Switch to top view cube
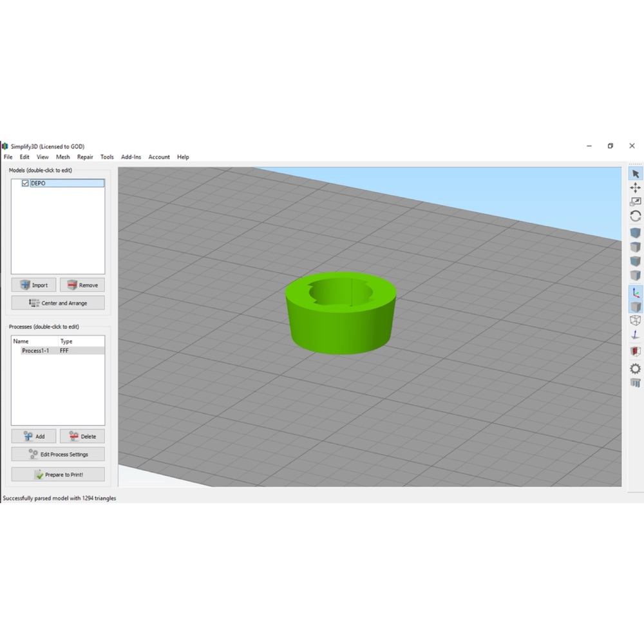This screenshot has height=644, width=644. [636, 247]
